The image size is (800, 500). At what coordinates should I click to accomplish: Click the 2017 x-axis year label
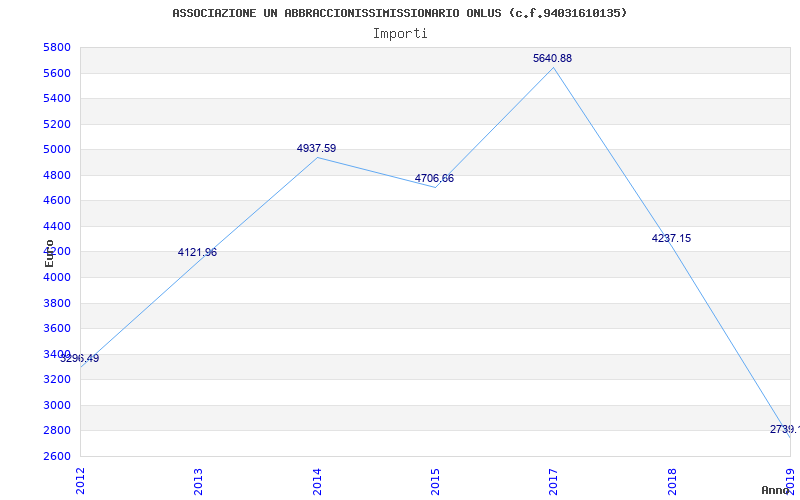coord(554,482)
